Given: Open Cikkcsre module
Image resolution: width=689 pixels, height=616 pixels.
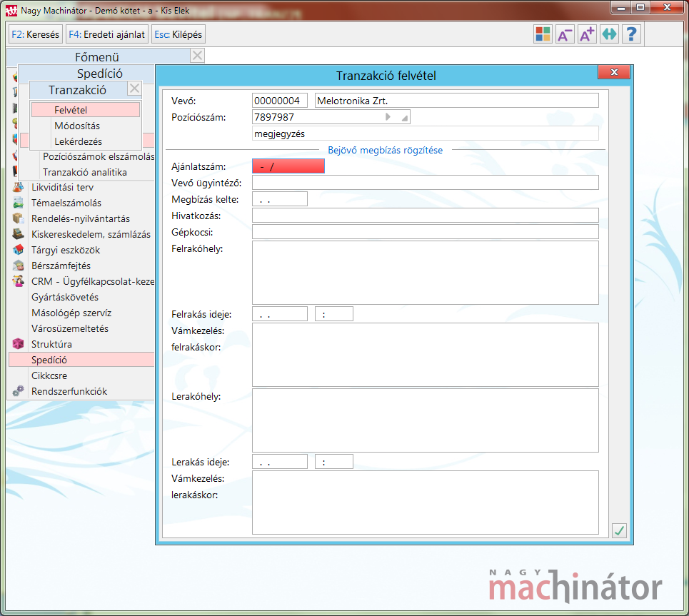Looking at the screenshot, I should click(x=49, y=375).
